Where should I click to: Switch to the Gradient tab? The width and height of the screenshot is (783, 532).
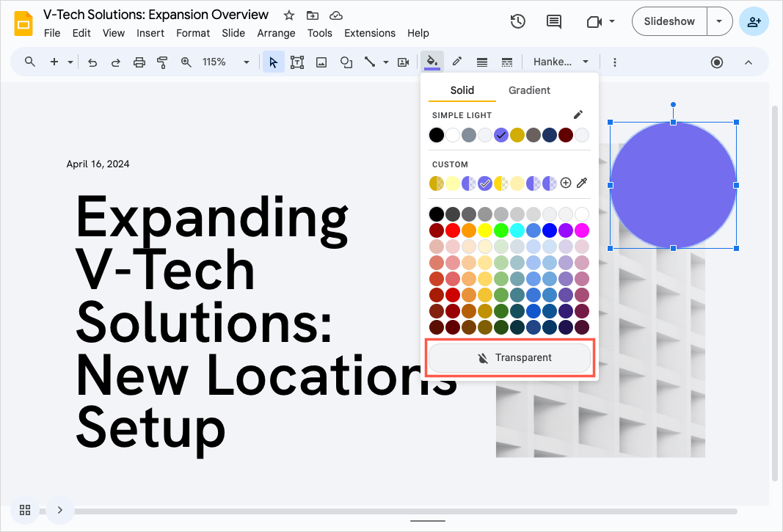(x=529, y=90)
